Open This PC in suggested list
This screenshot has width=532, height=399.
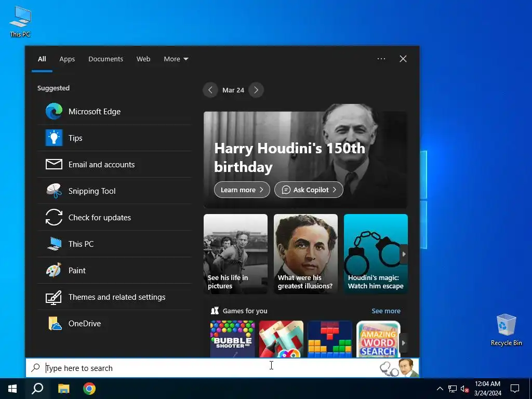tap(114, 244)
